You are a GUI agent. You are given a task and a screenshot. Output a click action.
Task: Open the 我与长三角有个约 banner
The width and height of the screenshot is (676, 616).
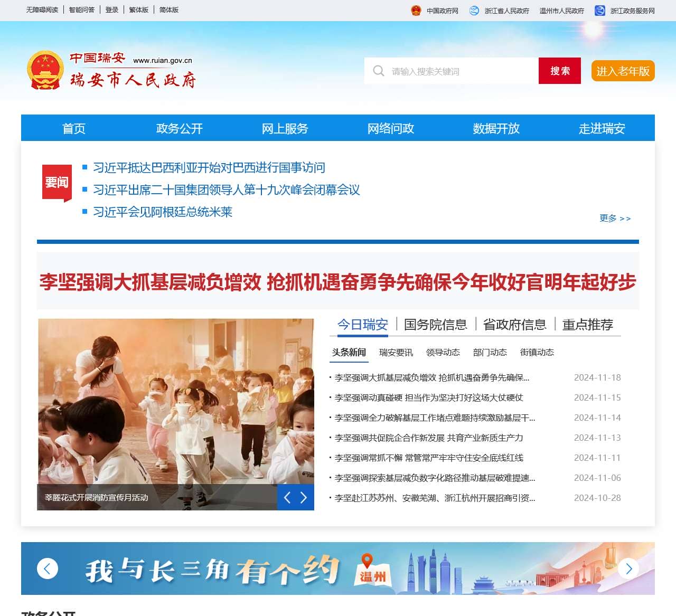click(338, 568)
